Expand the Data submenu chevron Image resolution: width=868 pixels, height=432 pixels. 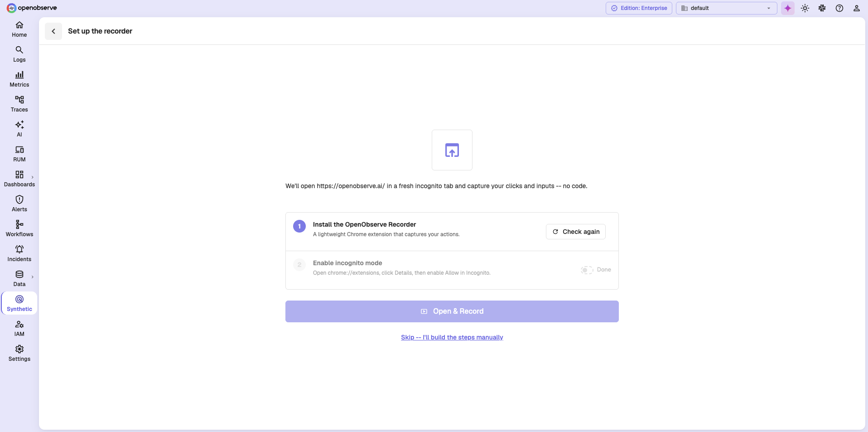click(x=33, y=277)
